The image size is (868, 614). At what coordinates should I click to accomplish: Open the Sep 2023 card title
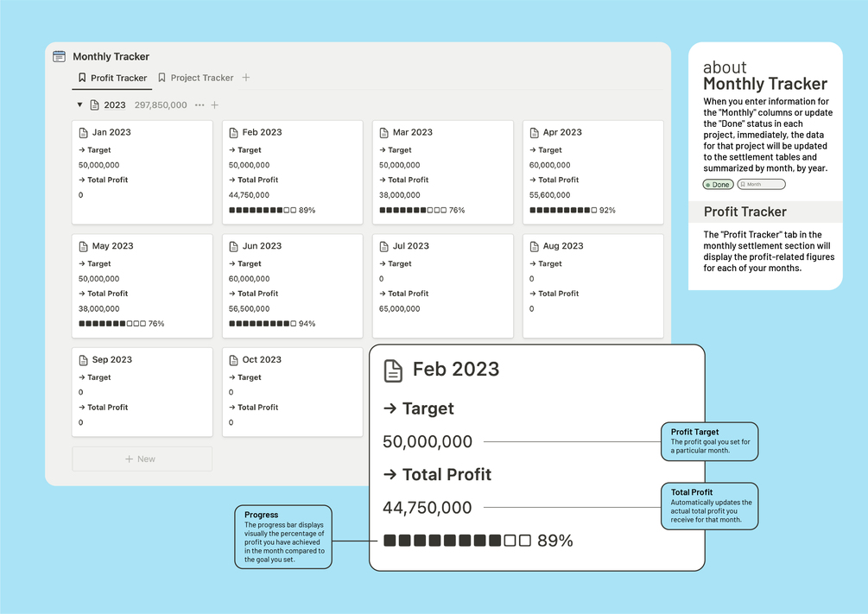click(111, 359)
